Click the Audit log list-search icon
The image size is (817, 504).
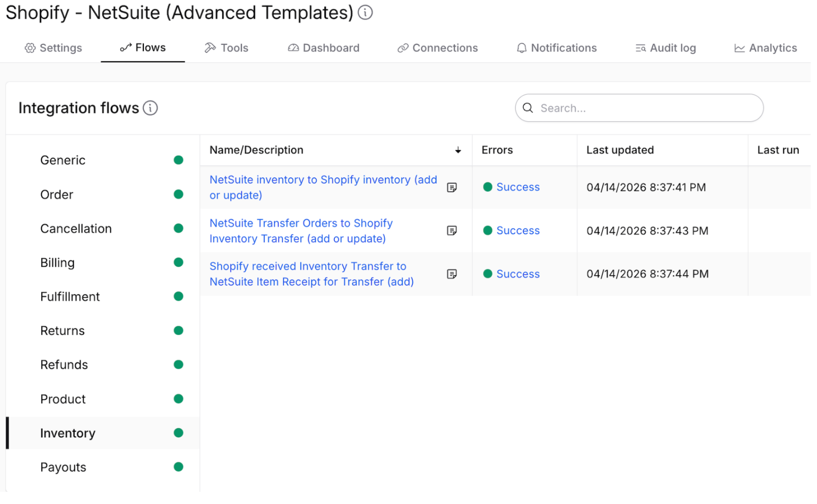[641, 48]
